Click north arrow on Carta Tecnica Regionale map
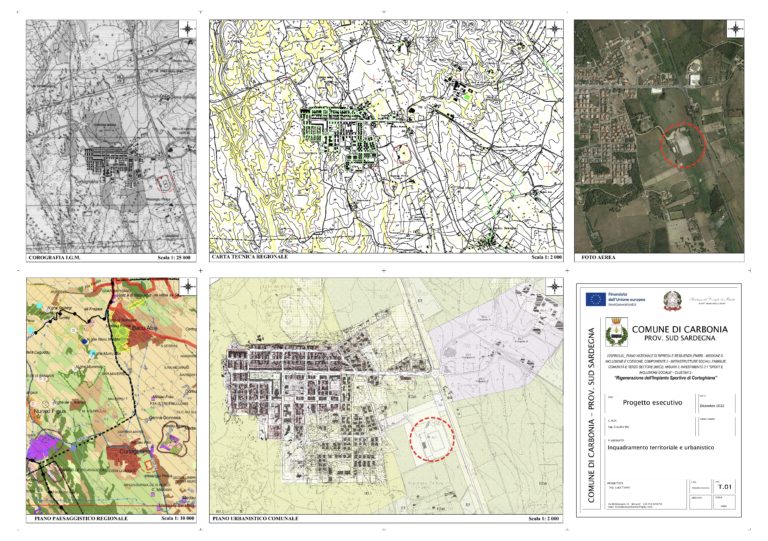 point(554,29)
